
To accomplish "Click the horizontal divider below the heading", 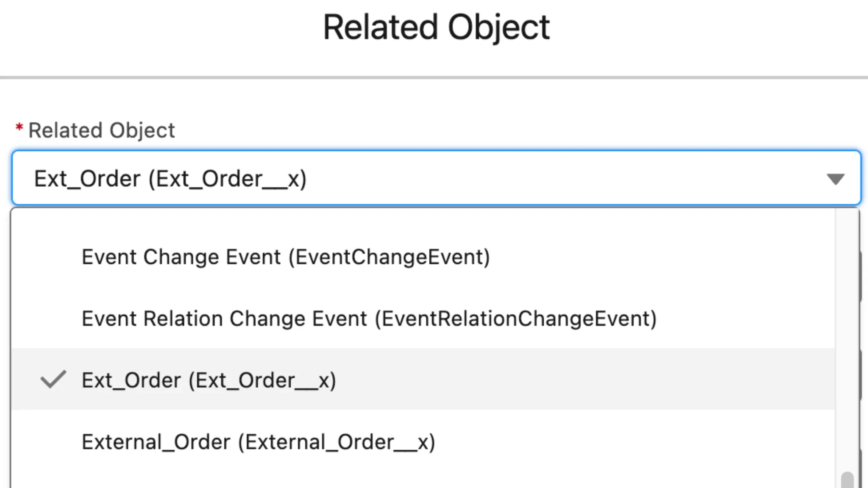I will point(434,78).
